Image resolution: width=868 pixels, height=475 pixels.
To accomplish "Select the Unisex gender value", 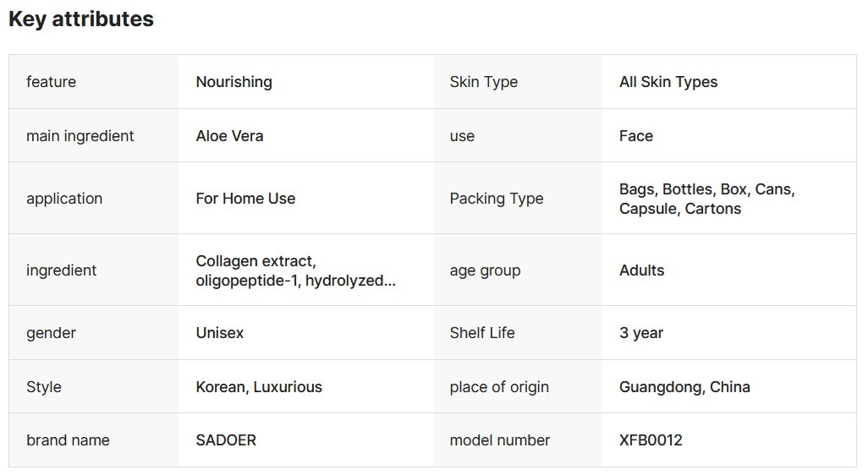I will click(219, 333).
